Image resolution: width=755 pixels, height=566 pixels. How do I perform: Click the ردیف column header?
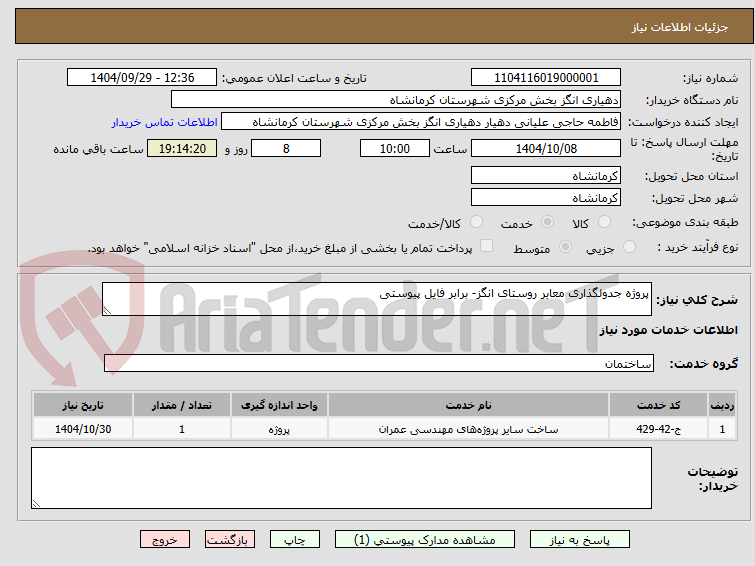(722, 405)
